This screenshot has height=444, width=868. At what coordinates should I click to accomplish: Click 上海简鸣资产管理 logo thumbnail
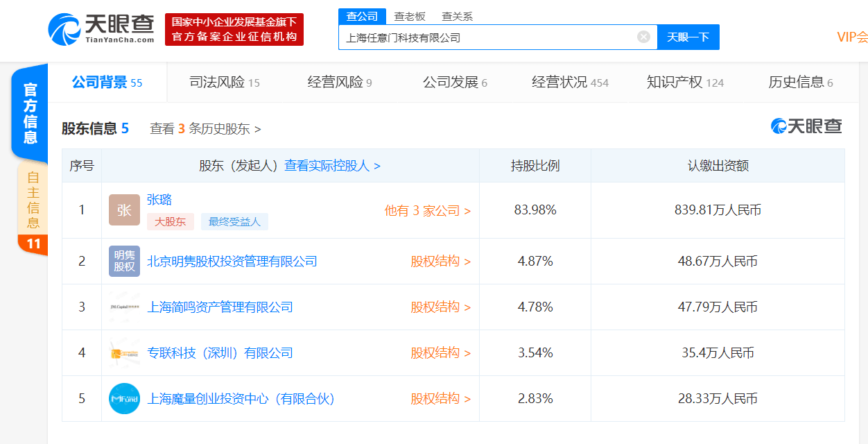(x=124, y=307)
